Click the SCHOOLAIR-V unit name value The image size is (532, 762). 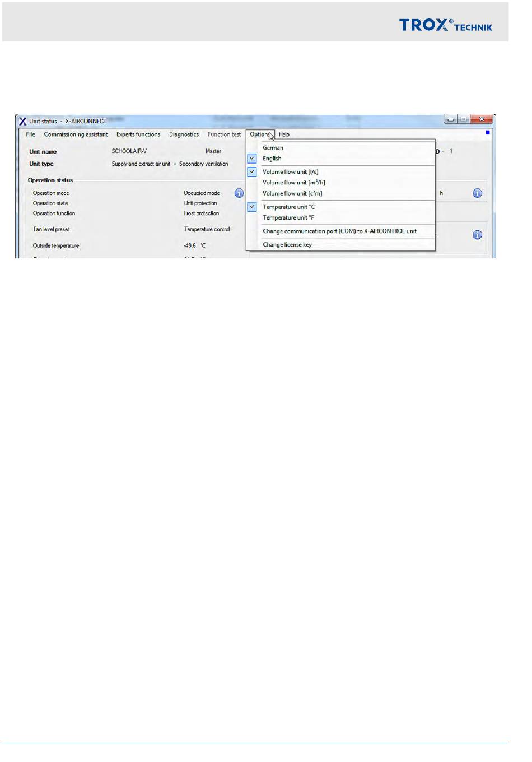coord(129,151)
